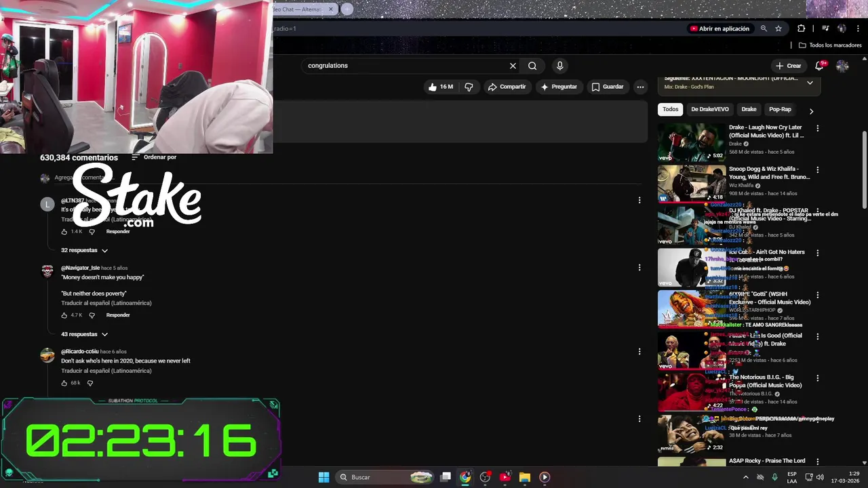Open the Compartir share option
The image size is (868, 488).
pyautogui.click(x=507, y=87)
